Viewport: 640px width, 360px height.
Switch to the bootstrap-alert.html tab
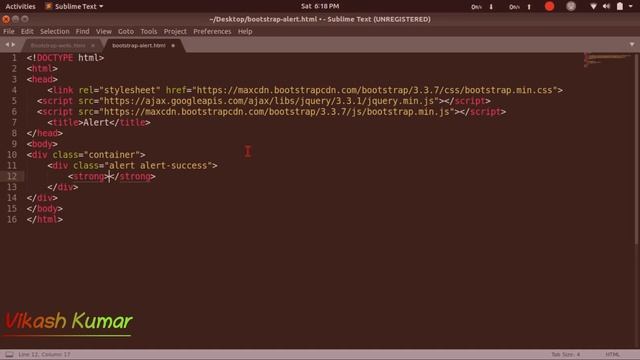[139, 45]
